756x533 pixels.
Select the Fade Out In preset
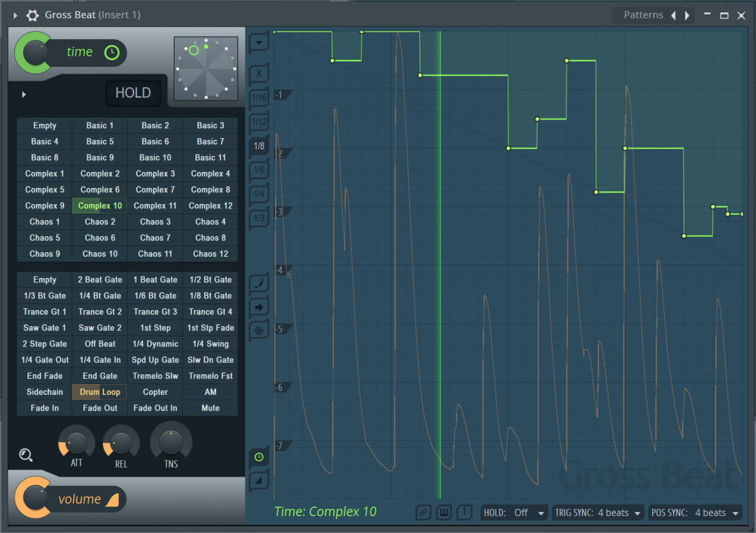pos(155,408)
